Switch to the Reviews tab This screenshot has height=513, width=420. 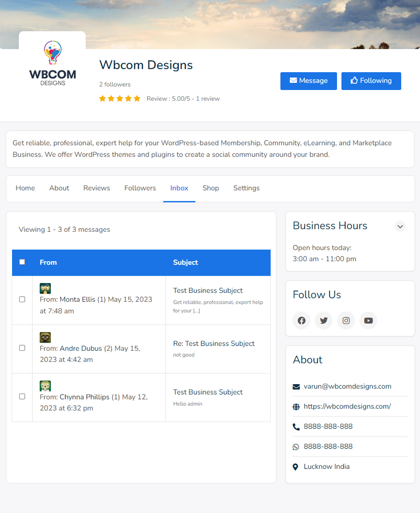pyautogui.click(x=97, y=188)
